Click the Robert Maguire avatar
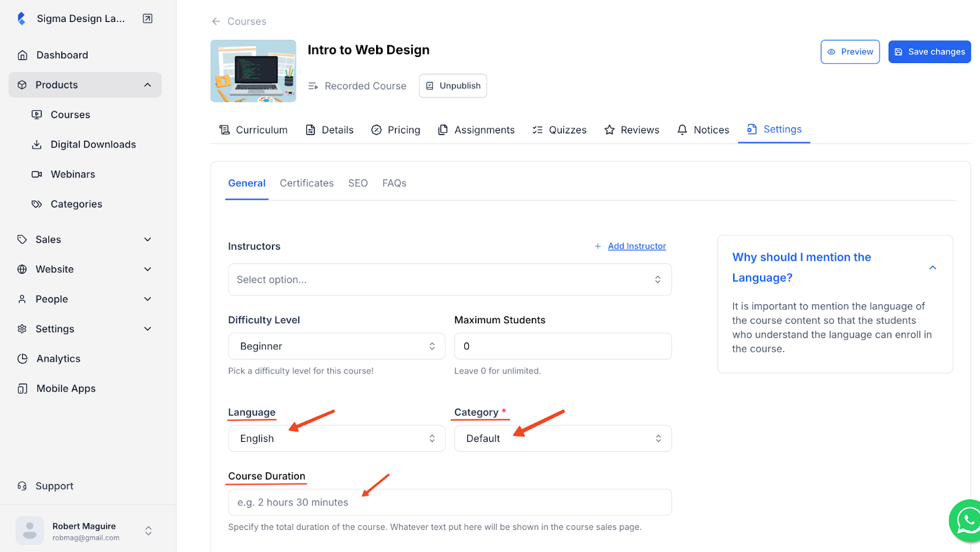This screenshot has width=980, height=552. [30, 531]
